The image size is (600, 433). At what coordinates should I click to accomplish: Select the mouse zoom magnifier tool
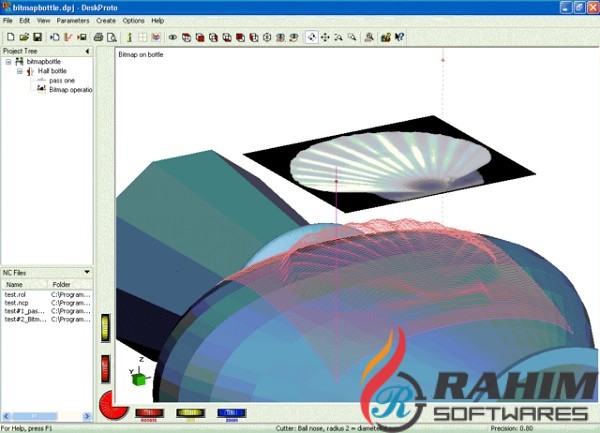click(x=339, y=37)
